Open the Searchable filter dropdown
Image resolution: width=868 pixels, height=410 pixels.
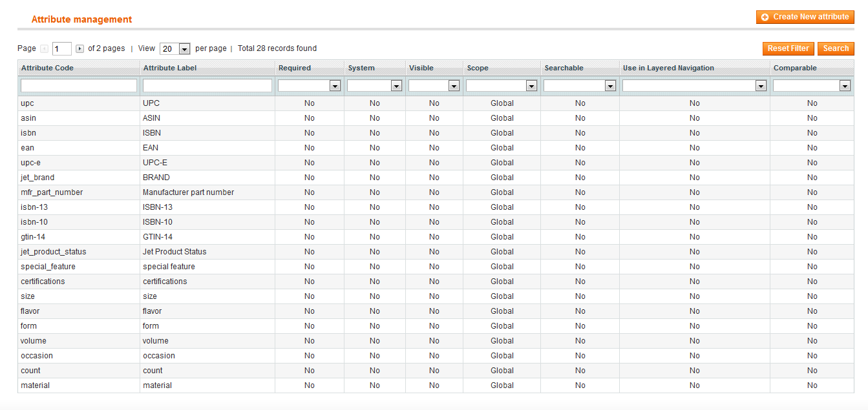coord(580,85)
